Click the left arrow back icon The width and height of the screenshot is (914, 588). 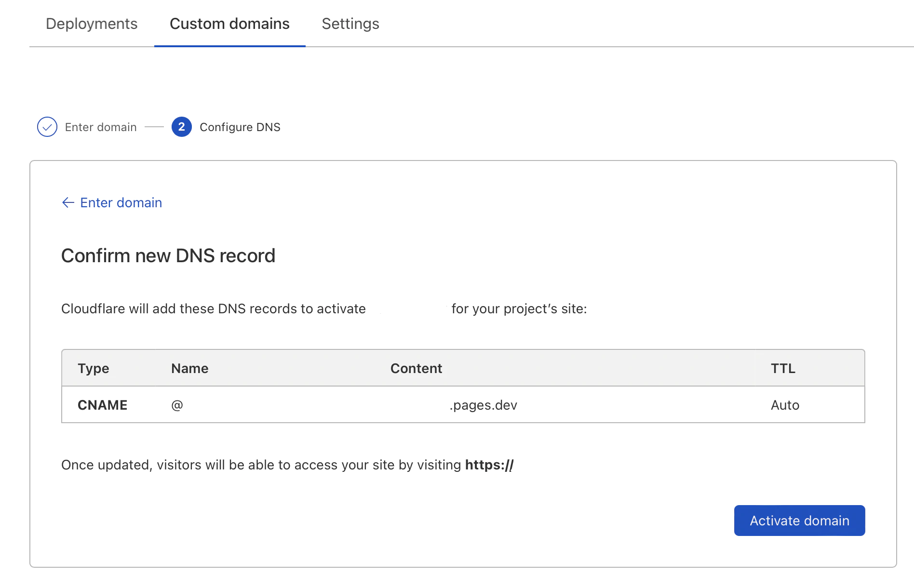(68, 202)
